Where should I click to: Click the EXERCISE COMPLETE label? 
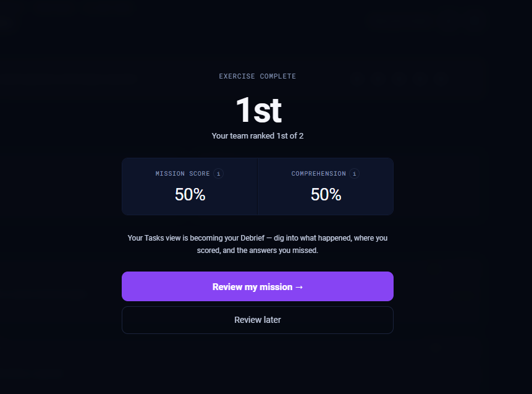258,76
